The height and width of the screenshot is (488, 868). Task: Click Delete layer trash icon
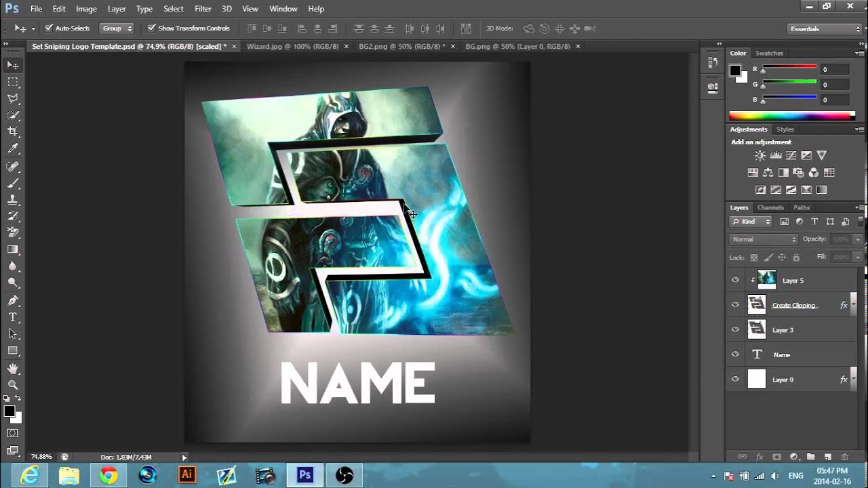coord(844,457)
